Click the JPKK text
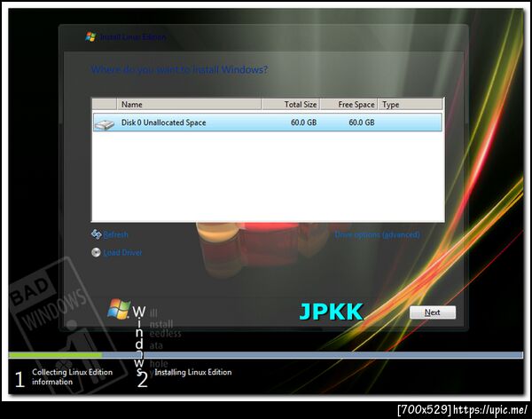Image resolution: width=532 pixels, height=419 pixels. (x=331, y=312)
